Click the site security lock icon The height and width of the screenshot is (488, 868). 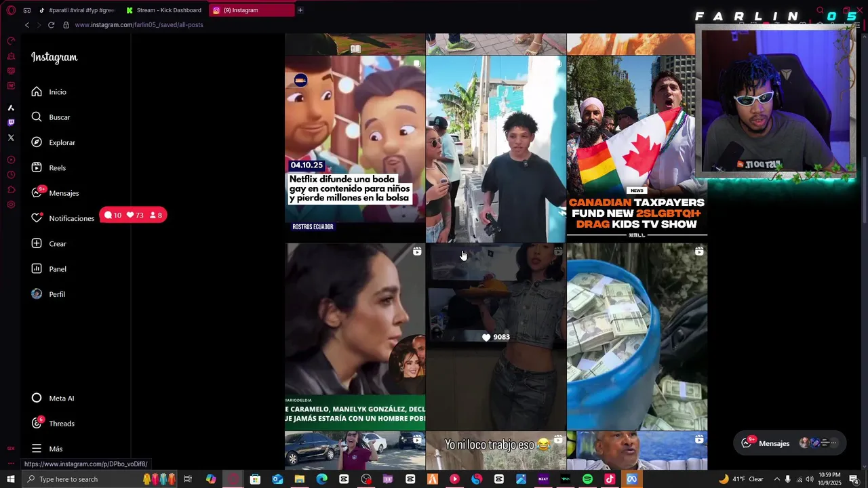click(x=66, y=25)
